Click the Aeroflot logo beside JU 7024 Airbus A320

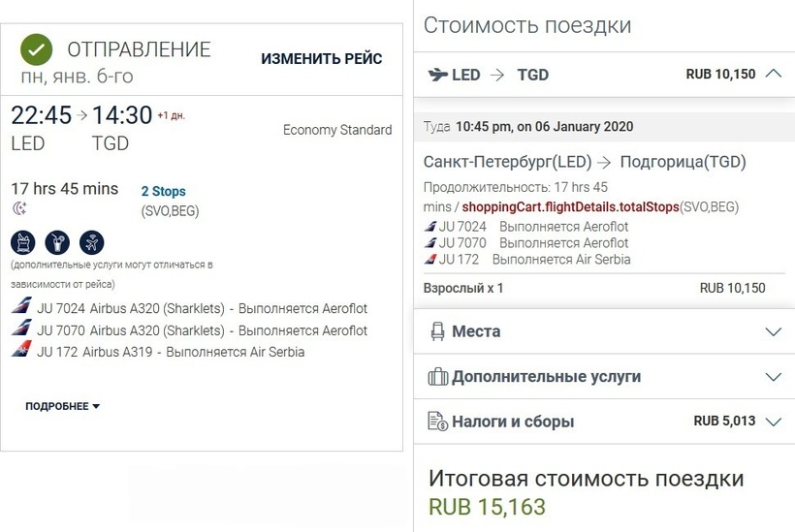point(21,308)
